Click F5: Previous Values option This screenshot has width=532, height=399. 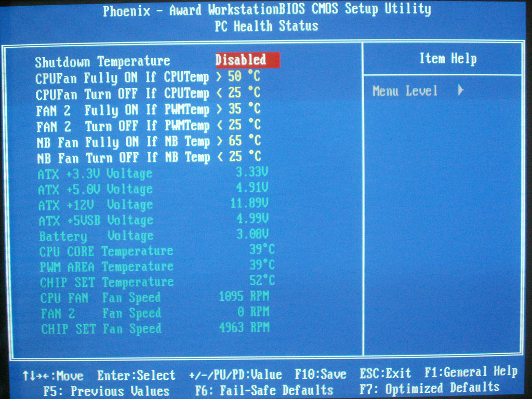pyautogui.click(x=107, y=391)
